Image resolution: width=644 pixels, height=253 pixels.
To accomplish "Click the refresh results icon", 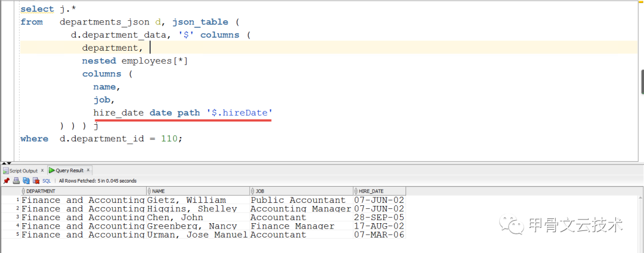I will tap(26, 180).
